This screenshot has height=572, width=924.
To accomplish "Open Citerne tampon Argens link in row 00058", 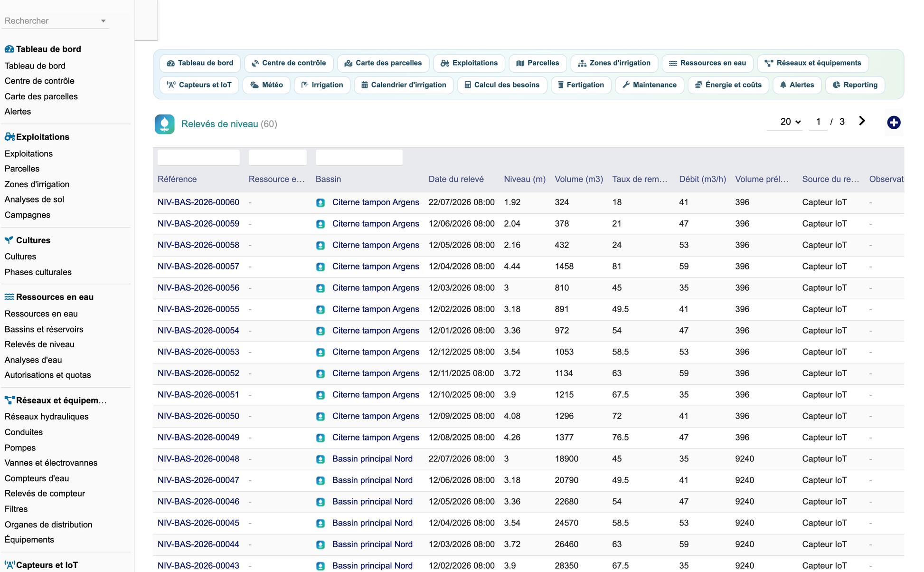I will [x=376, y=245].
